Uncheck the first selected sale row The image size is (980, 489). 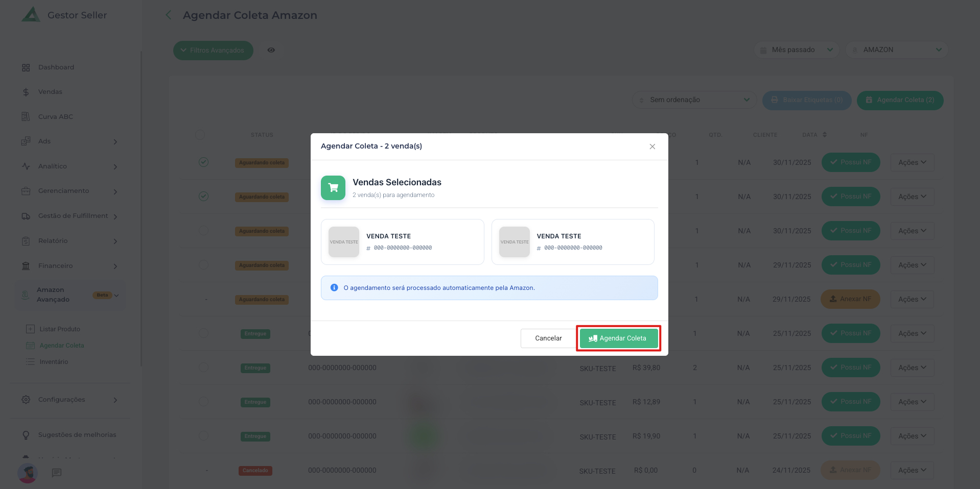(x=203, y=162)
